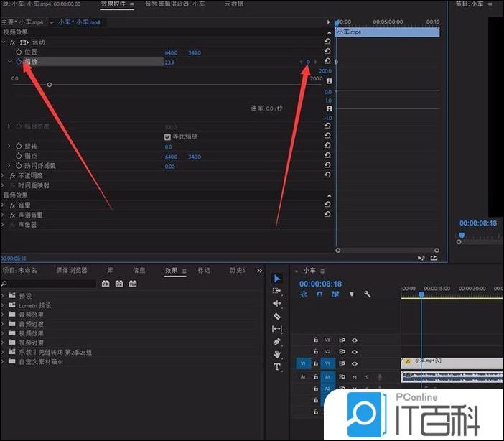Switch to the 媒体浏览器 tab
The image size is (504, 441).
pos(72,271)
